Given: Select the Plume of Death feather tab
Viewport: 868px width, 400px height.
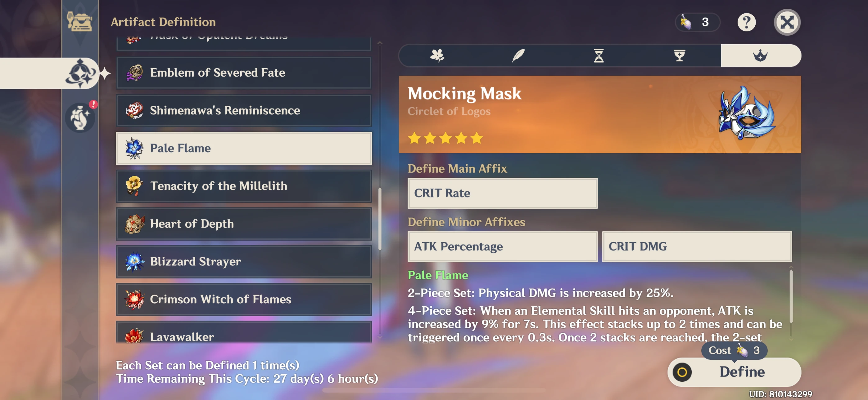Looking at the screenshot, I should pos(518,56).
